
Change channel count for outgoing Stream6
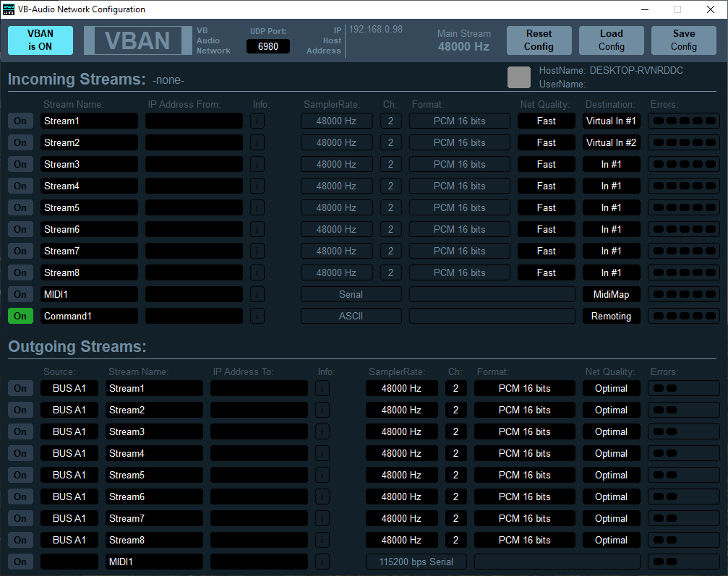[455, 497]
